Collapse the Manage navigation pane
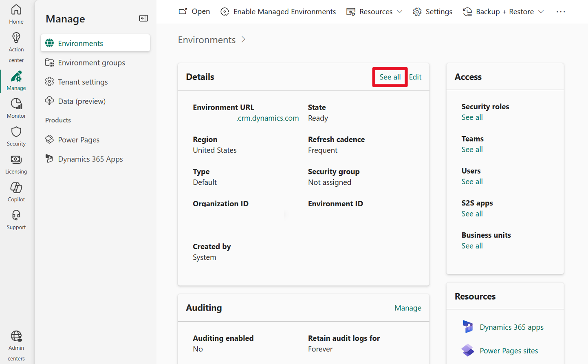This screenshot has width=588, height=364. pos(143,18)
